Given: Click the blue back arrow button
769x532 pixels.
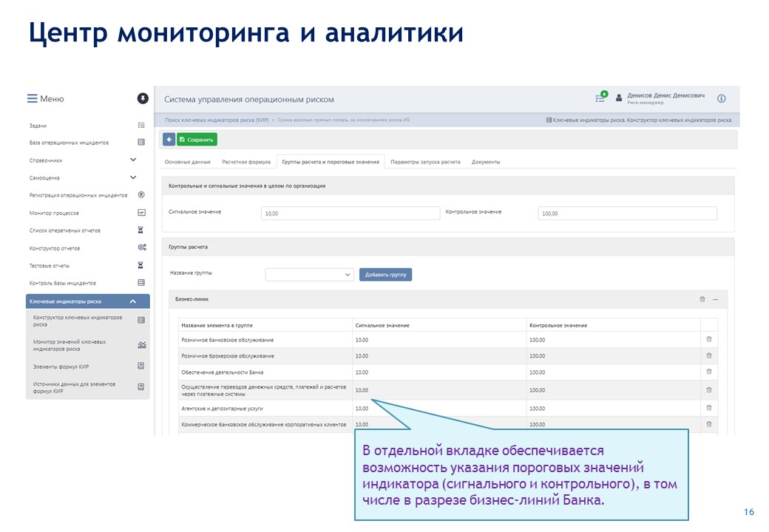Looking at the screenshot, I should tap(169, 140).
